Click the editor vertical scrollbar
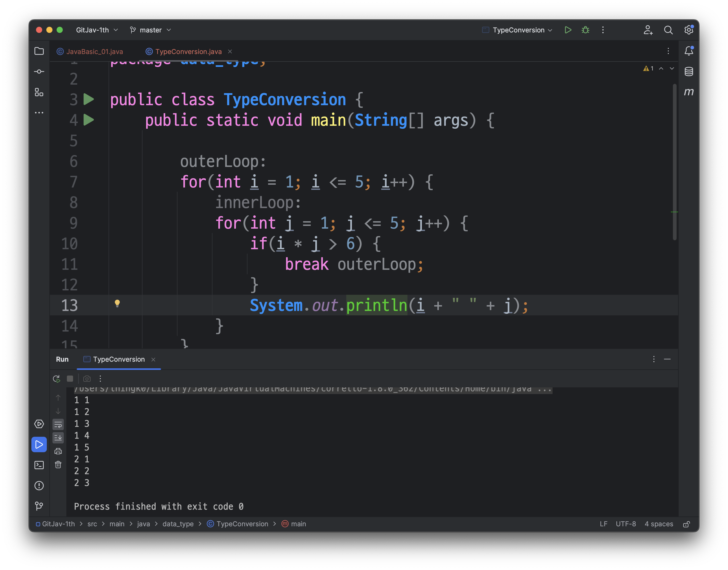This screenshot has height=570, width=728. pyautogui.click(x=674, y=162)
